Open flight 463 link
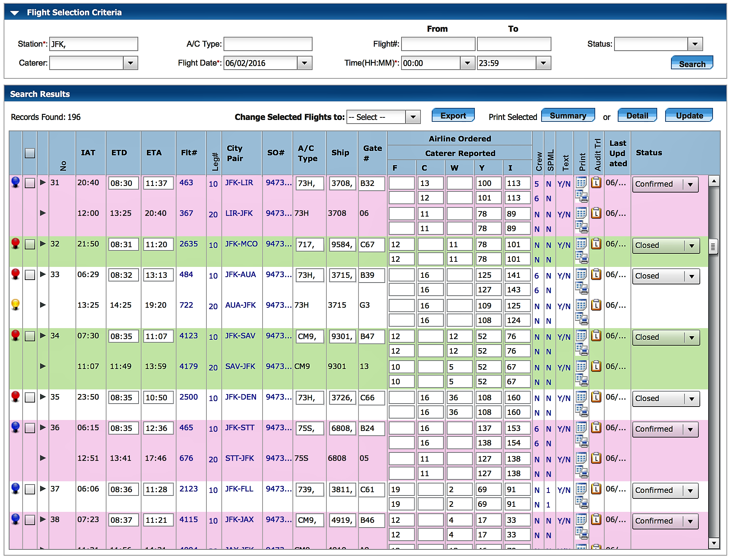 pyautogui.click(x=186, y=183)
